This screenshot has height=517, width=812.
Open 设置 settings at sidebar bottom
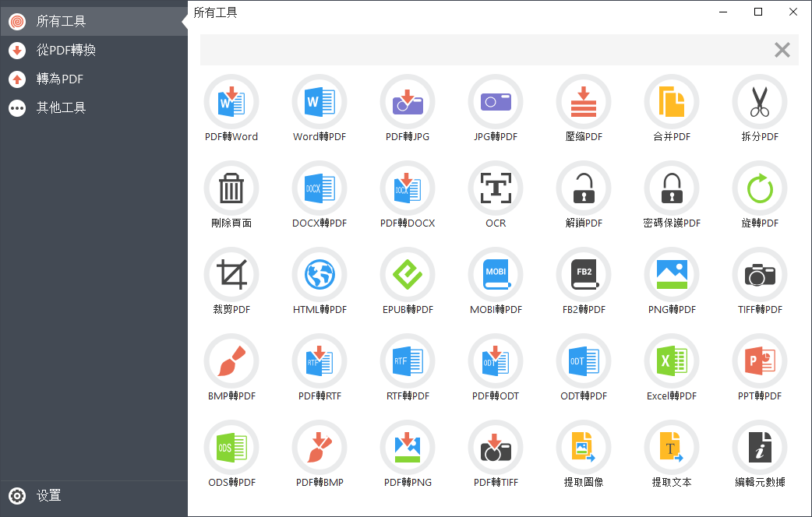click(x=48, y=496)
